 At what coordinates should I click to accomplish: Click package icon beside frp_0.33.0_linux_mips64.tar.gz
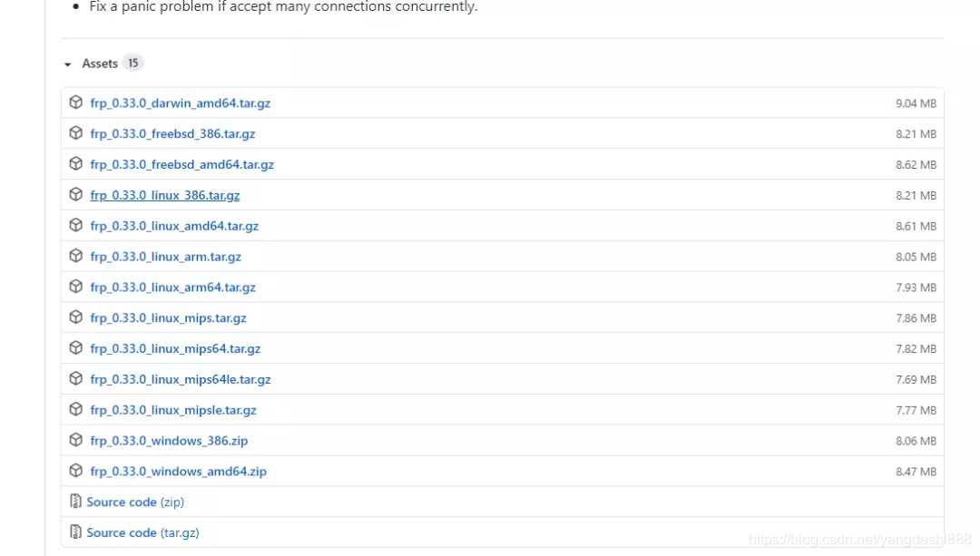pos(75,347)
